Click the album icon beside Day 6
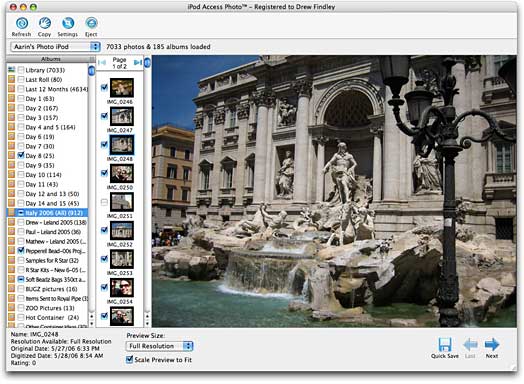The height and width of the screenshot is (384, 524). click(12, 137)
